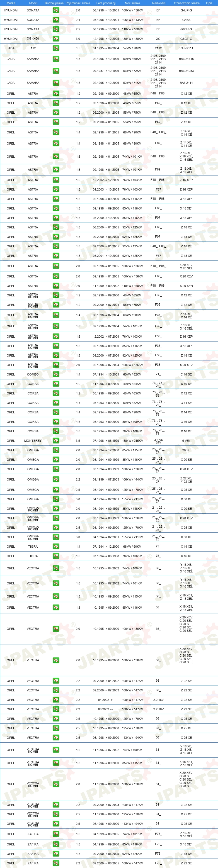Click the fuel icon for Hyundai Sonata G6BV-G

coord(56,29)
